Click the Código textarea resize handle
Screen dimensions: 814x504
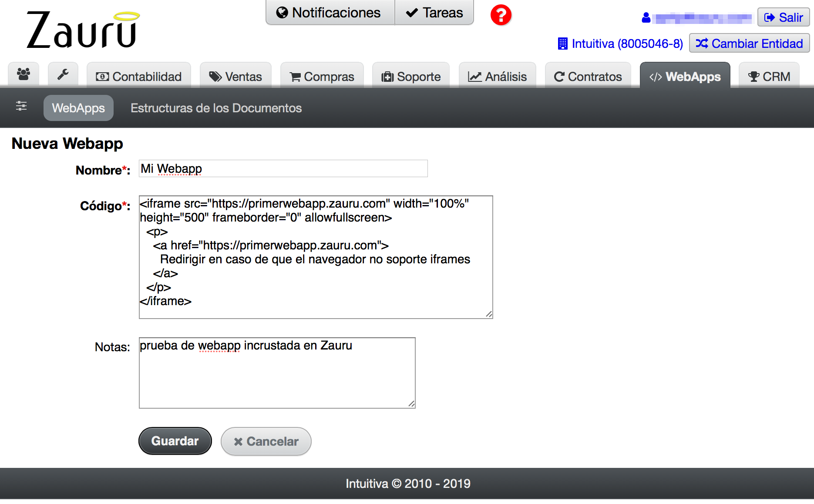(489, 314)
